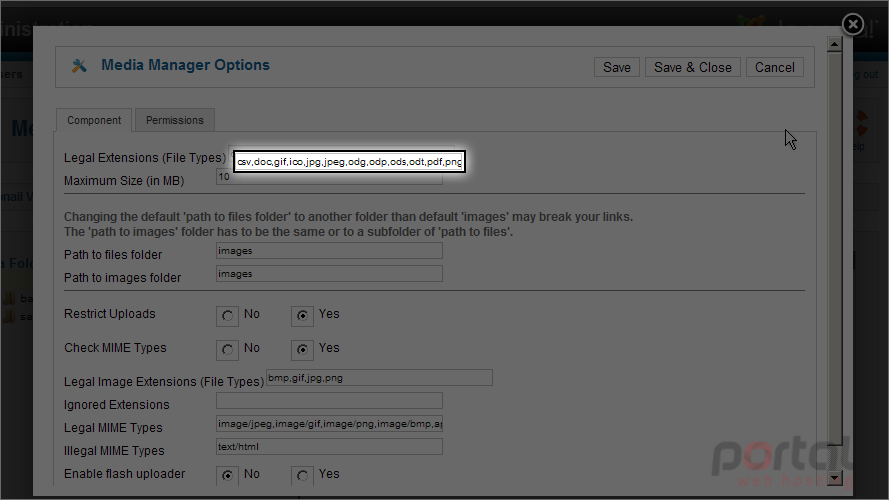Click the scrollbar down arrow
This screenshot has width=889, height=500.
pyautogui.click(x=834, y=478)
